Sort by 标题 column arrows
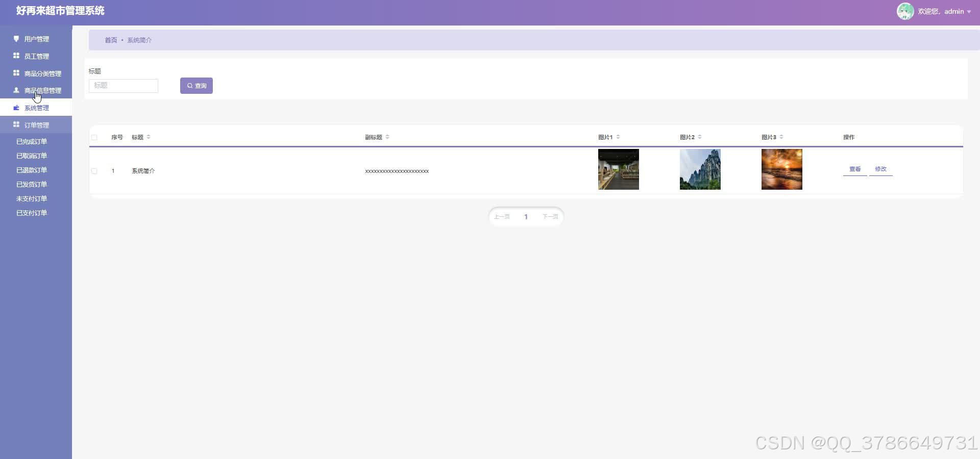The width and height of the screenshot is (980, 459). coord(149,137)
